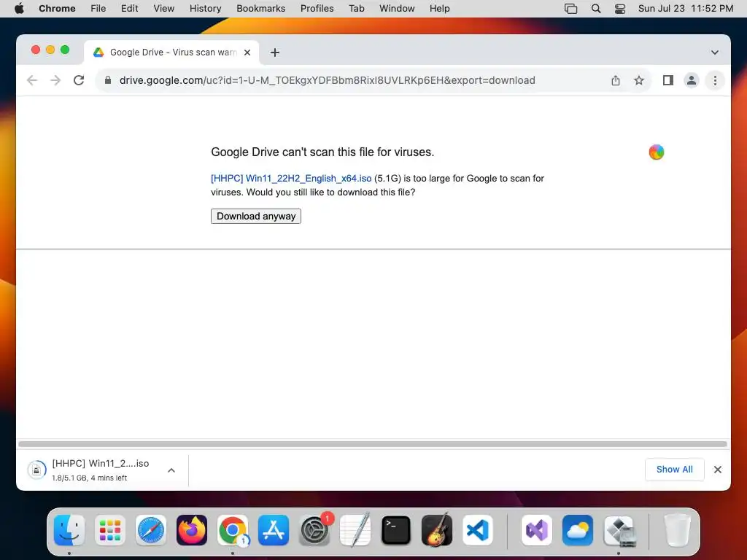Open Terminal from the Dock
The height and width of the screenshot is (560, 747).
396,530
